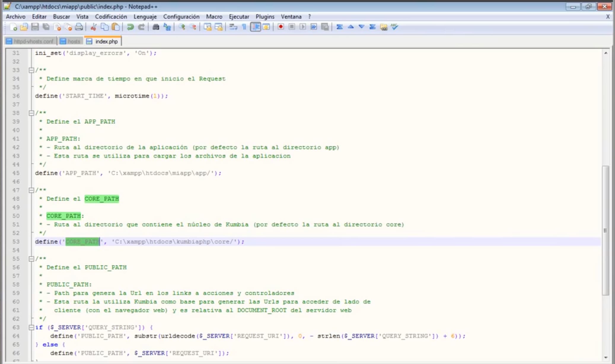Click the Undo arrow icon

tap(130, 27)
